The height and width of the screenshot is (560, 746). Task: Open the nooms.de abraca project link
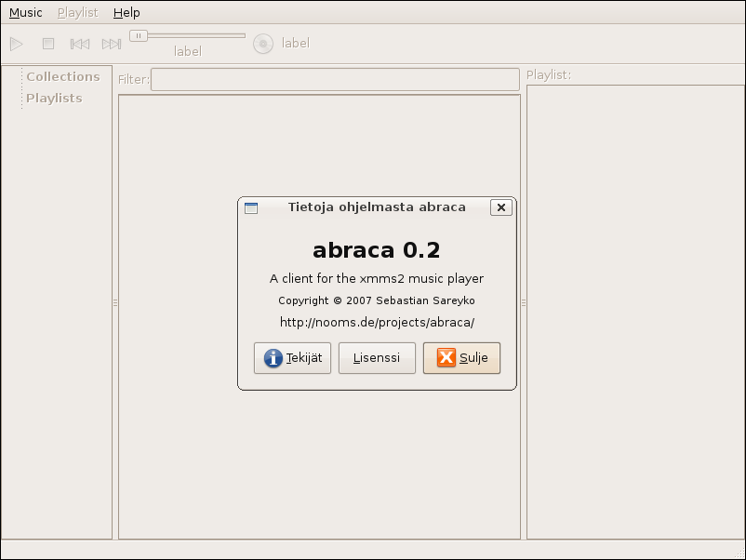coord(377,322)
